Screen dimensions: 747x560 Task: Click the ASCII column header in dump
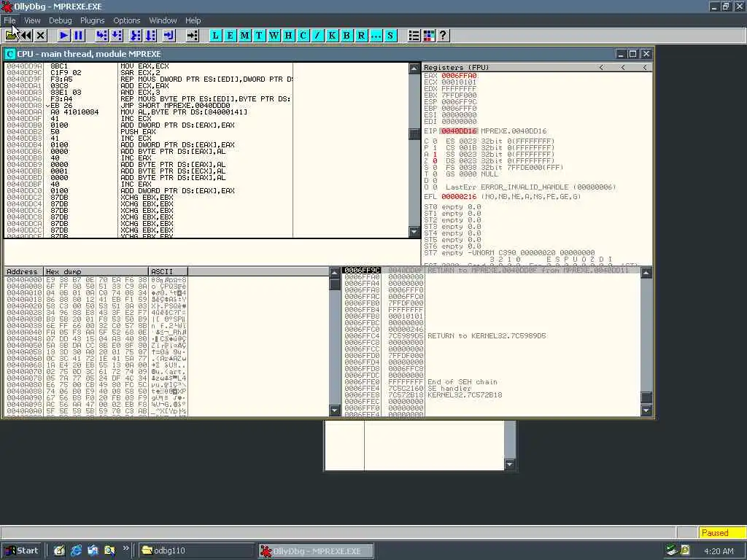169,271
